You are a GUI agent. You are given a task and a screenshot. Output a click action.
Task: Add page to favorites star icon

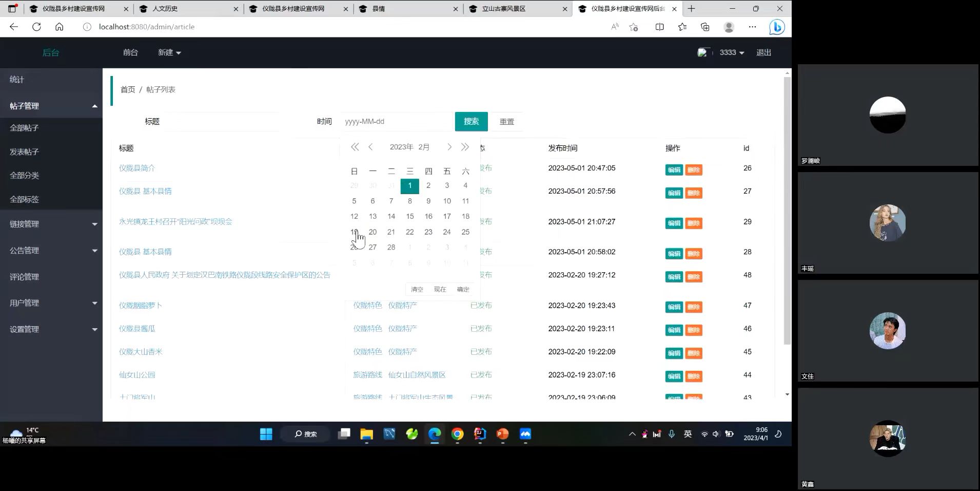634,27
